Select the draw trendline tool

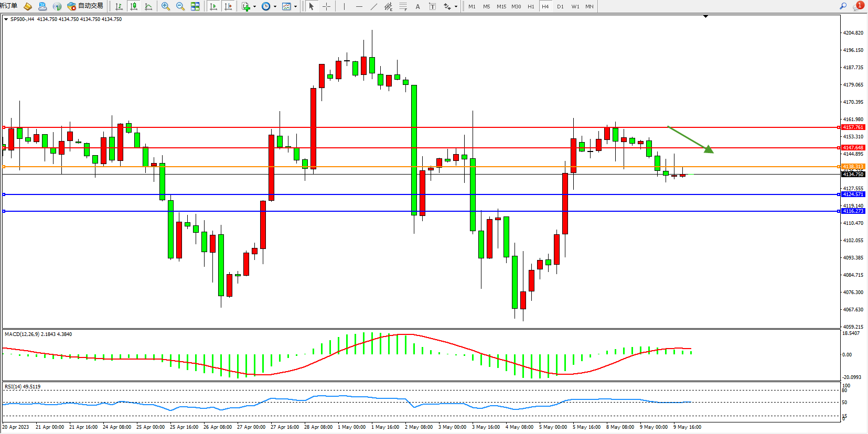click(373, 6)
